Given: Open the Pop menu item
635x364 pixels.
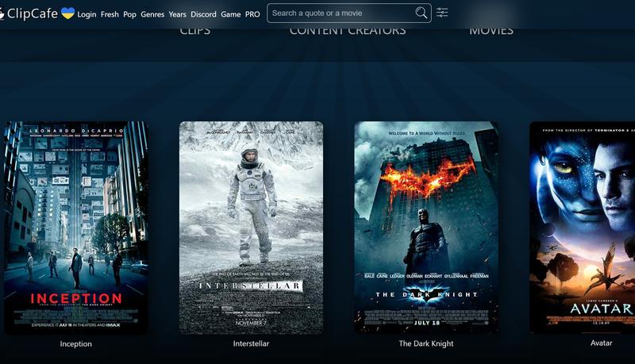Looking at the screenshot, I should (129, 14).
